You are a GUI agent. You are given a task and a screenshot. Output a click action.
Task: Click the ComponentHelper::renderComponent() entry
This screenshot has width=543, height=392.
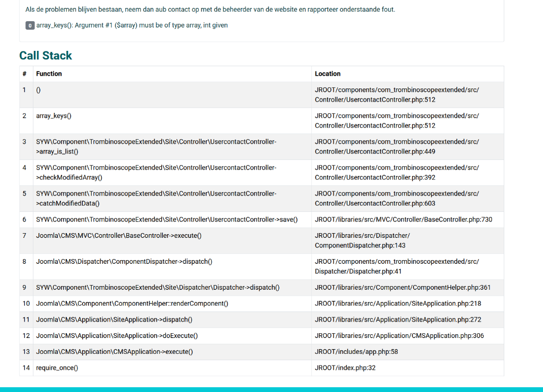click(x=132, y=304)
